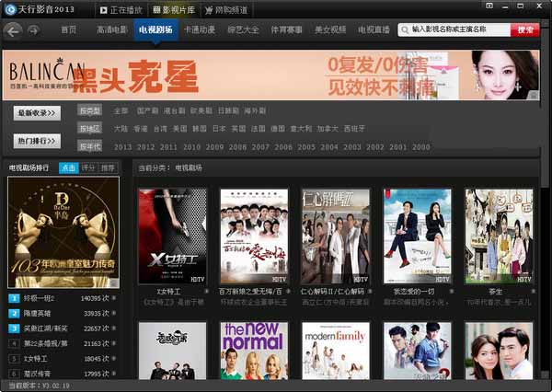Open 卡通动漫 category
Screen dimensions: 552x392
(200, 30)
